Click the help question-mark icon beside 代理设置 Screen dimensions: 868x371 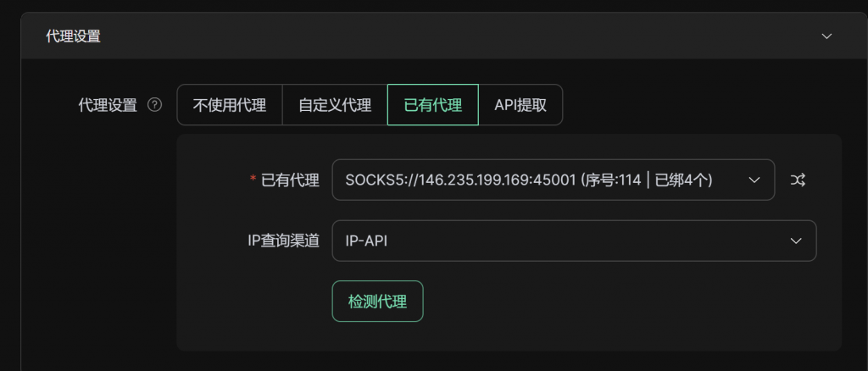coord(154,106)
